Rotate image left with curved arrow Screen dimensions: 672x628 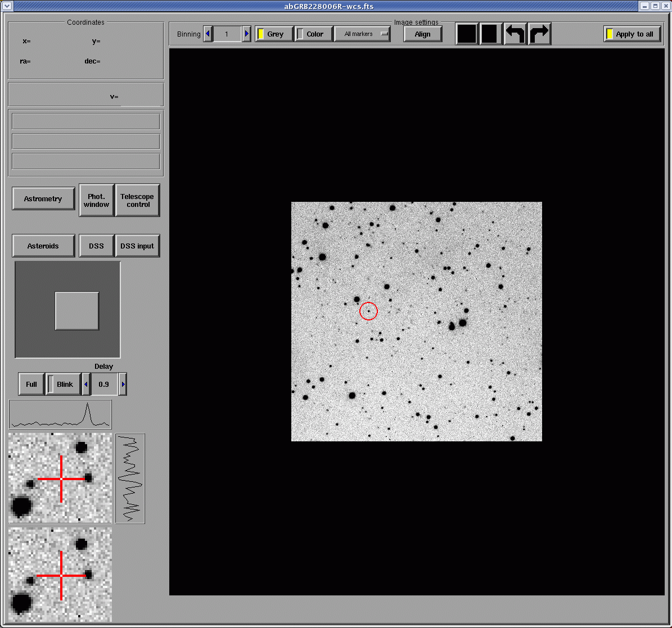515,34
